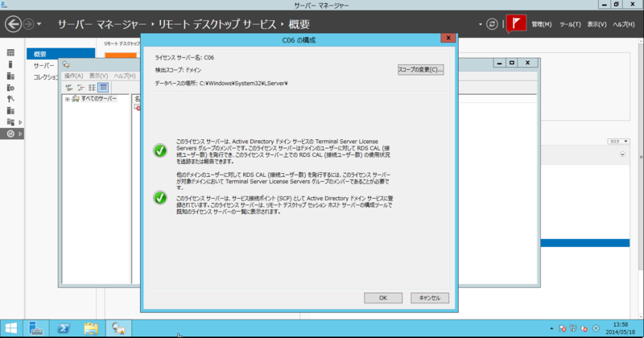Click the server error icon in list pane
The width and height of the screenshot is (644, 338).
137,108
